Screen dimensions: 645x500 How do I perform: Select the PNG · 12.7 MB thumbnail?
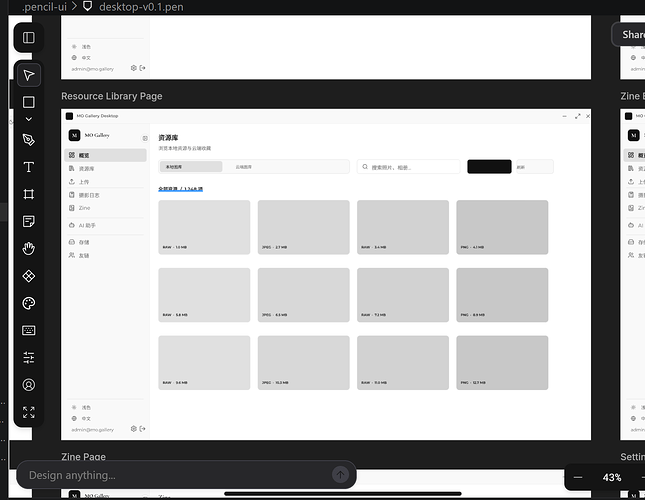tap(502, 363)
